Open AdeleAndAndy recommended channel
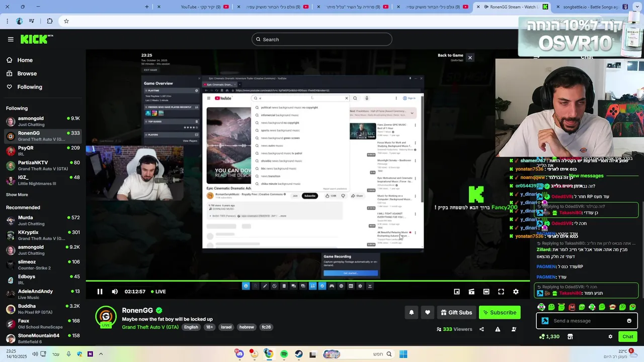The width and height of the screenshot is (644, 362). pos(43,294)
